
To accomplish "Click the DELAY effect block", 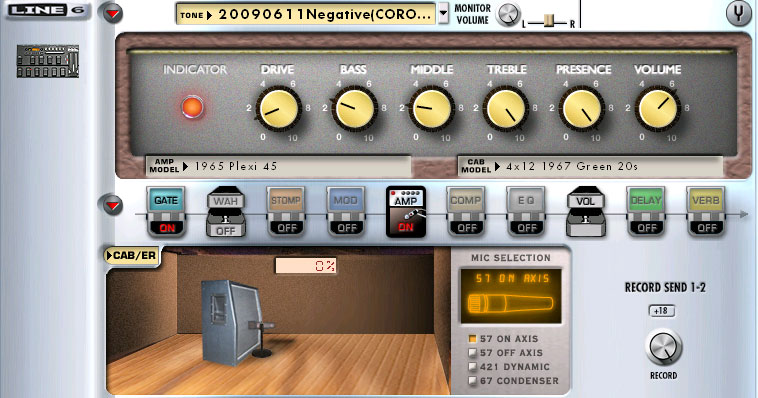I will [646, 212].
